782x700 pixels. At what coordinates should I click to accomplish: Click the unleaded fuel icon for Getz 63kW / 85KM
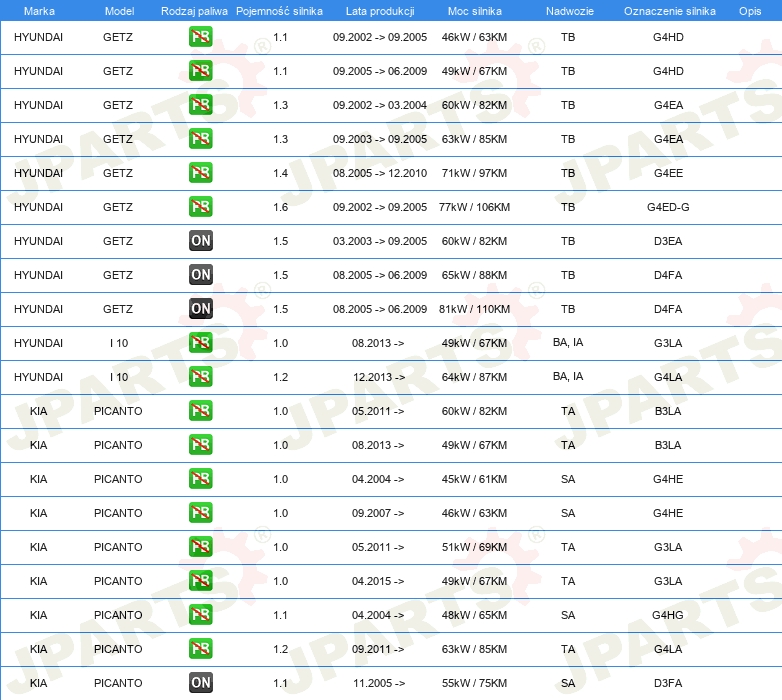click(200, 139)
